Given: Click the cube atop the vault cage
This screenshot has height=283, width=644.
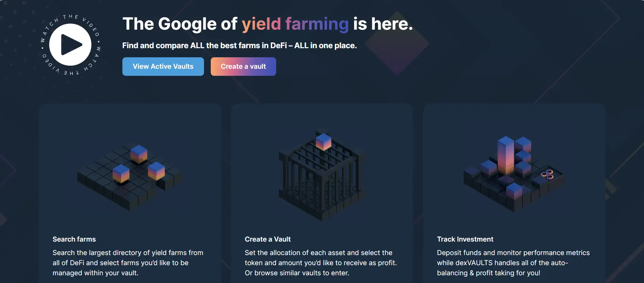Looking at the screenshot, I should coord(323,141).
